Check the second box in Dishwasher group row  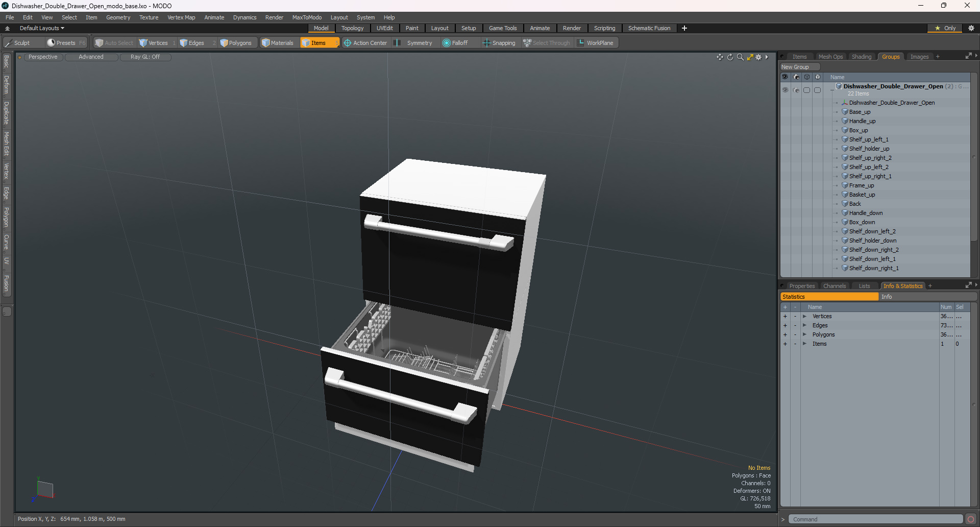pos(817,90)
